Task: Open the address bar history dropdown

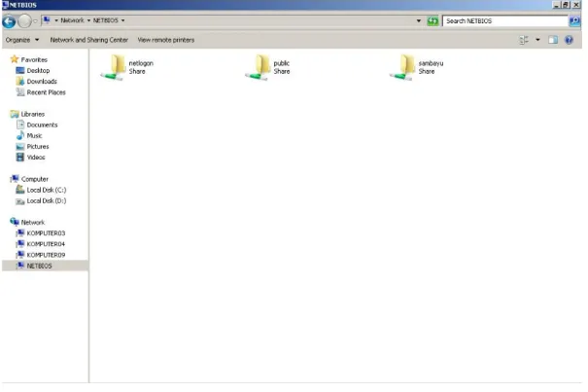Action: click(419, 21)
